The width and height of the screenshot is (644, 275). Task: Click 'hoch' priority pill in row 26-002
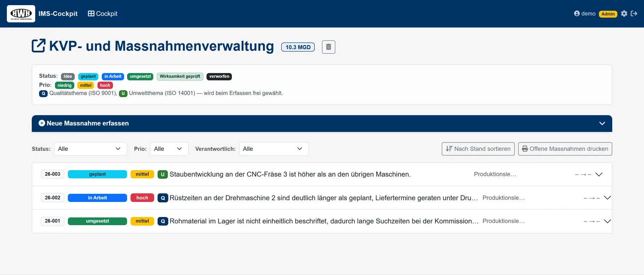142,198
